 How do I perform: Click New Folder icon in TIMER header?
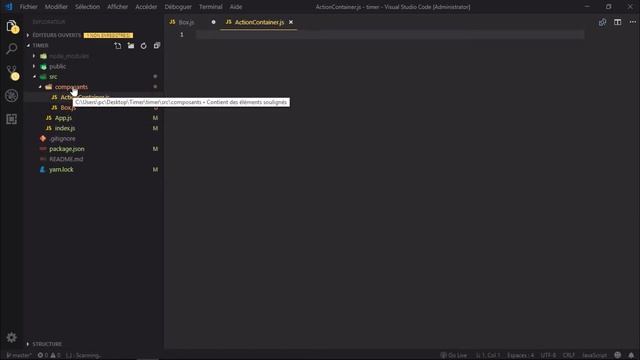131,46
